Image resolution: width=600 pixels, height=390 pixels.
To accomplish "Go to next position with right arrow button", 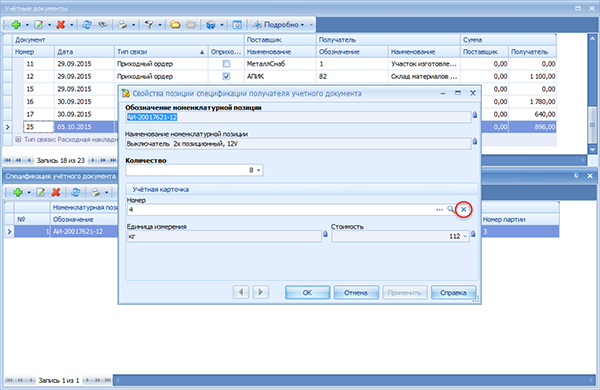I will (x=261, y=292).
